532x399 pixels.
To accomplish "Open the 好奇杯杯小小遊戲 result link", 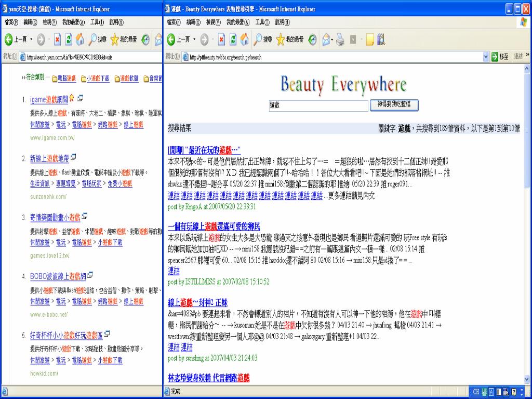I will point(66,336).
